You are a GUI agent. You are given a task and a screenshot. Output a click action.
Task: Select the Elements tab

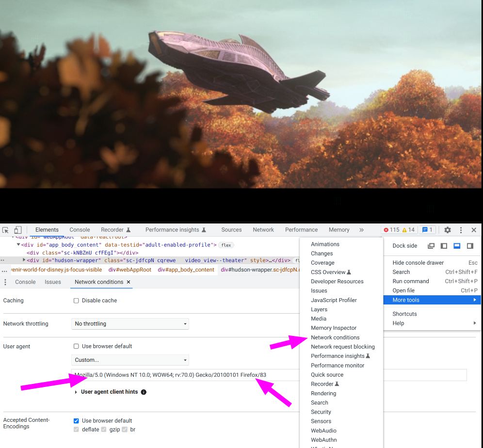click(47, 230)
